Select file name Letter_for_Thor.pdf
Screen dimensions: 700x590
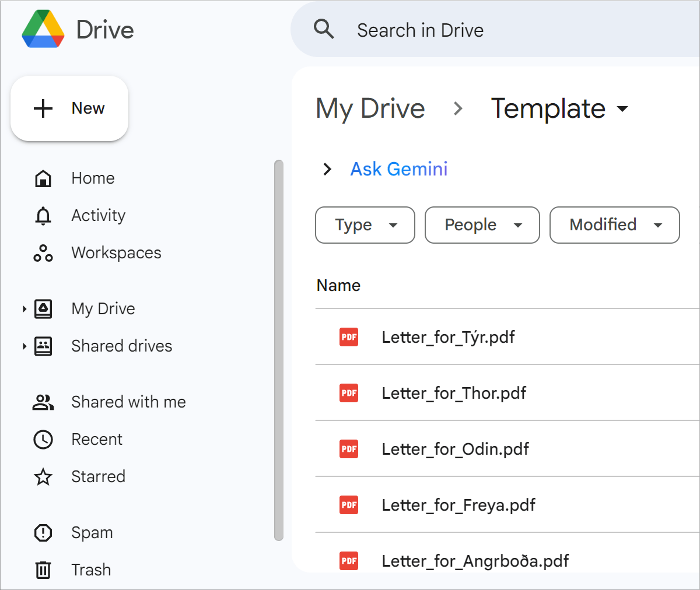point(454,393)
